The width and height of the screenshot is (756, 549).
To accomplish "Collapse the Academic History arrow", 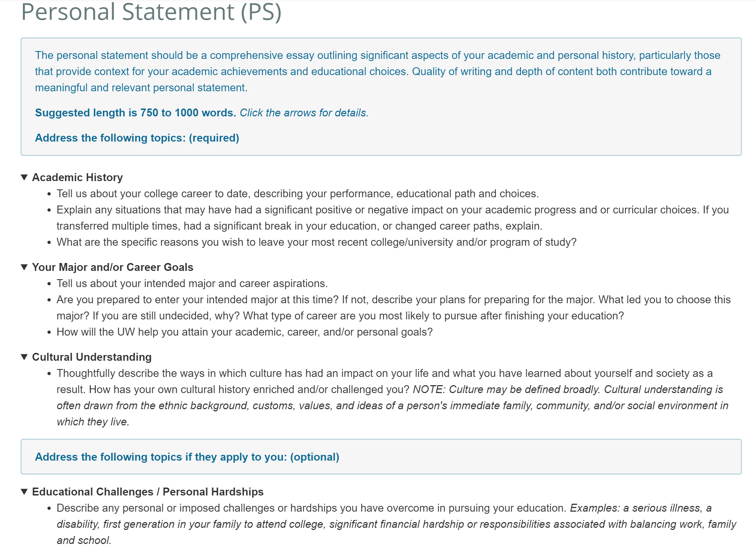I will click(24, 177).
